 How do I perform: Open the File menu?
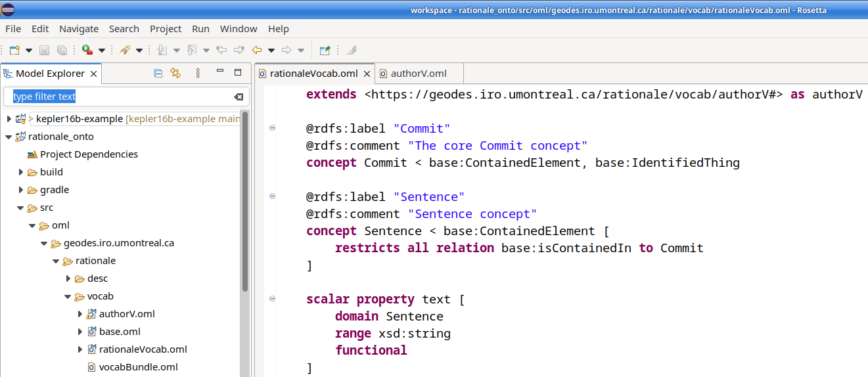[x=13, y=29]
